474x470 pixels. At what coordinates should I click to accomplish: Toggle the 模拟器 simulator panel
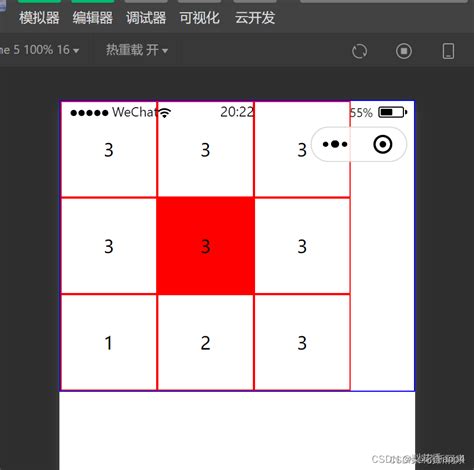point(39,18)
